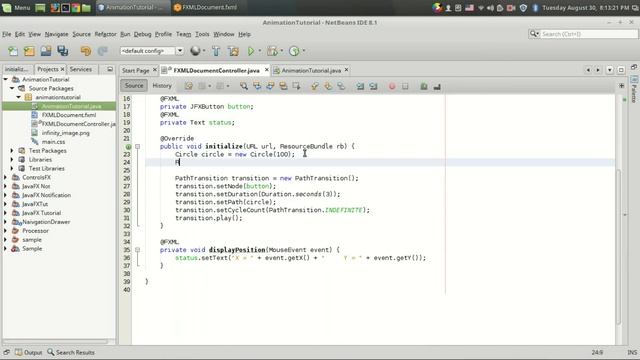The height and width of the screenshot is (360, 640).
Task: Expand the Libraries node
Action: pos(12,160)
